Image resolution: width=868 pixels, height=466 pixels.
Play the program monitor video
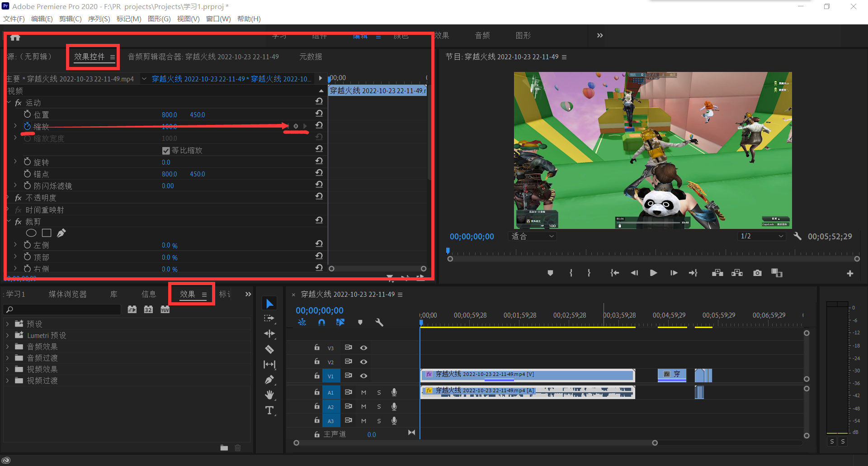pyautogui.click(x=653, y=273)
